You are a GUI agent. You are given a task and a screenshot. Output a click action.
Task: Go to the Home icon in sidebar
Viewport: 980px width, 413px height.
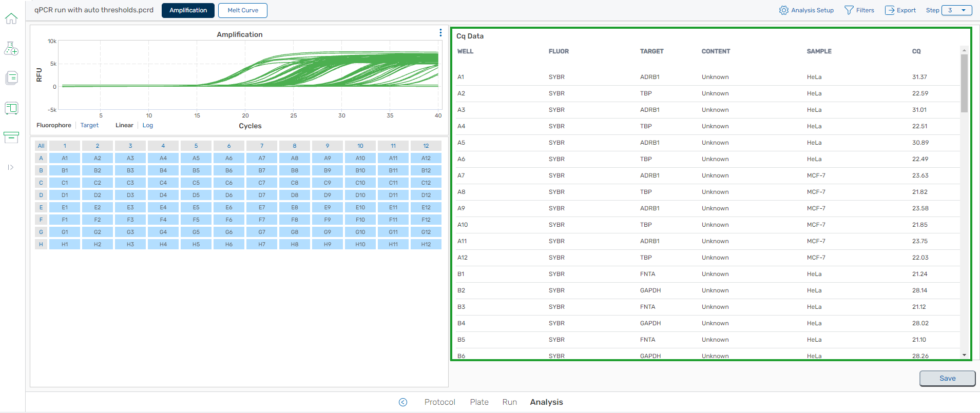11,19
